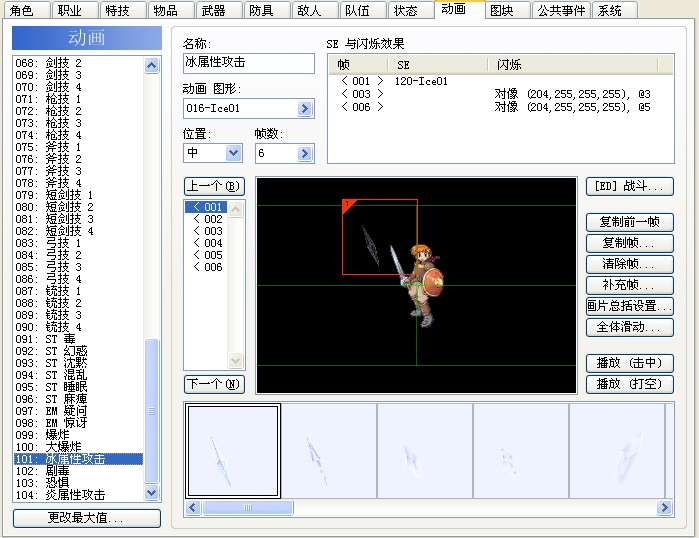Select the third ice cell thumbnail

pos(425,451)
